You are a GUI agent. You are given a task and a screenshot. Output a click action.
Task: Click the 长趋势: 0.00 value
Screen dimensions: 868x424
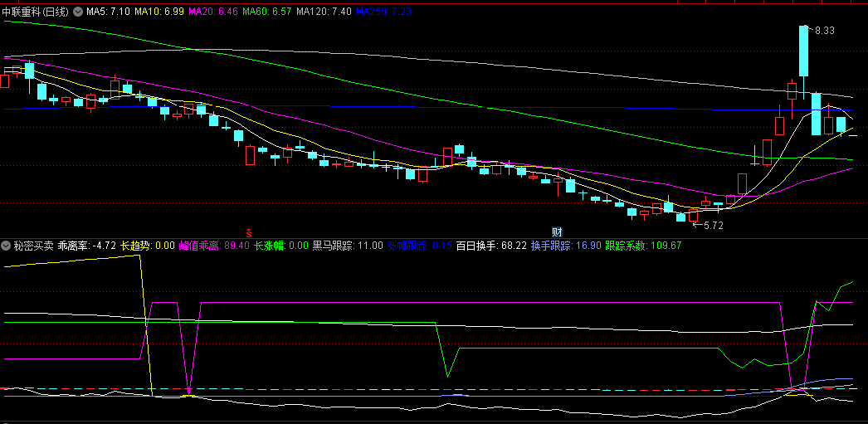[x=148, y=246]
